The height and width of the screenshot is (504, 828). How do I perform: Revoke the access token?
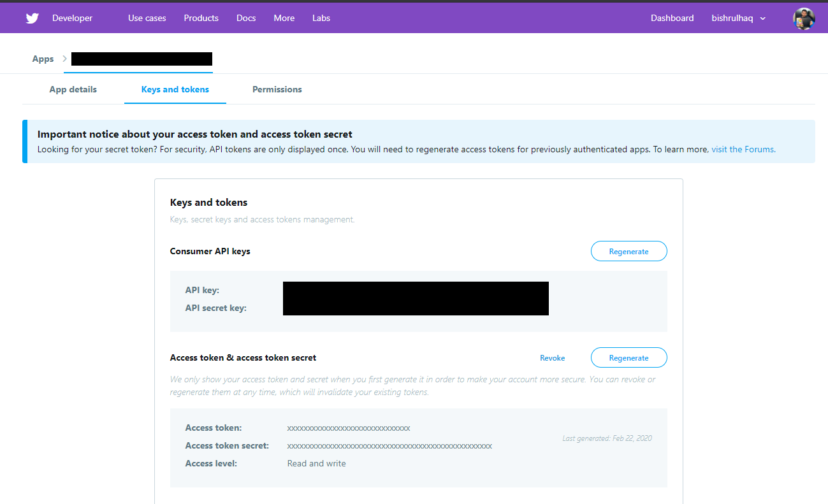coord(552,358)
